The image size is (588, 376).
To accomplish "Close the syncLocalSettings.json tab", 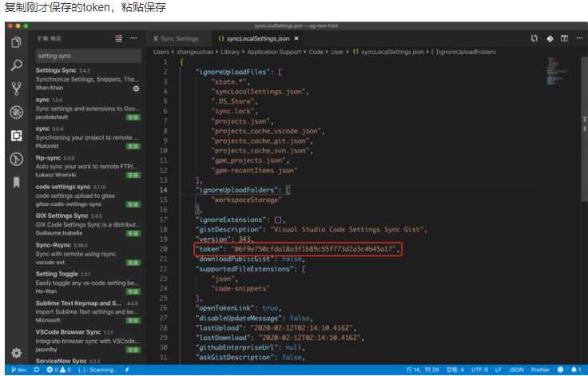I will (x=296, y=38).
